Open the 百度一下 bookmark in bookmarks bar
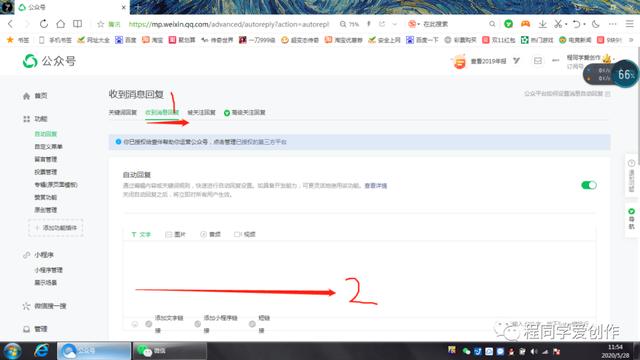This screenshot has width=640, height=360. (422, 40)
